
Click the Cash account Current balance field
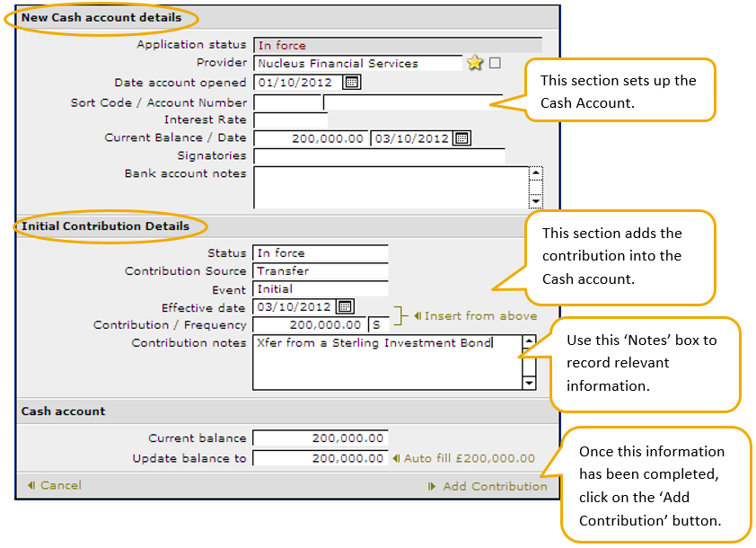click(321, 438)
